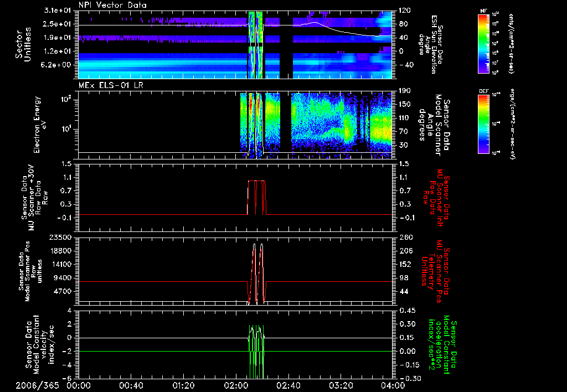The image size is (567, 392).
Task: Click the "01:20" time tick label
Action: (x=183, y=385)
